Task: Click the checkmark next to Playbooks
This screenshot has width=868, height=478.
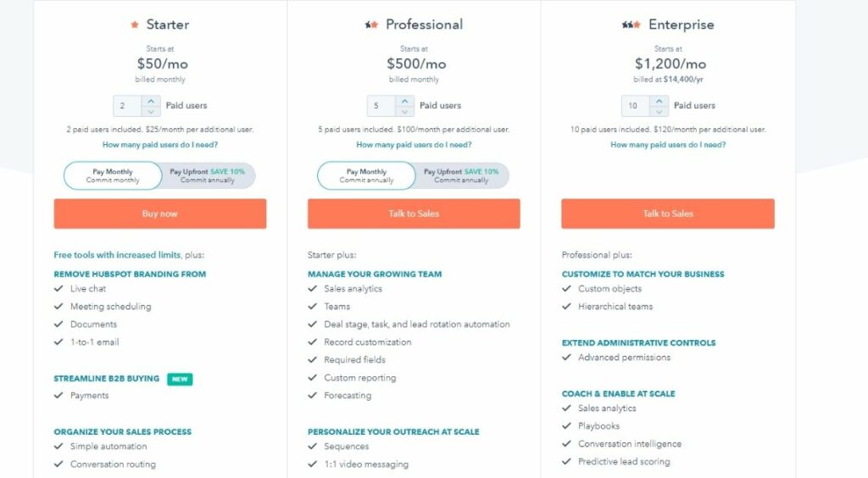Action: tap(566, 425)
